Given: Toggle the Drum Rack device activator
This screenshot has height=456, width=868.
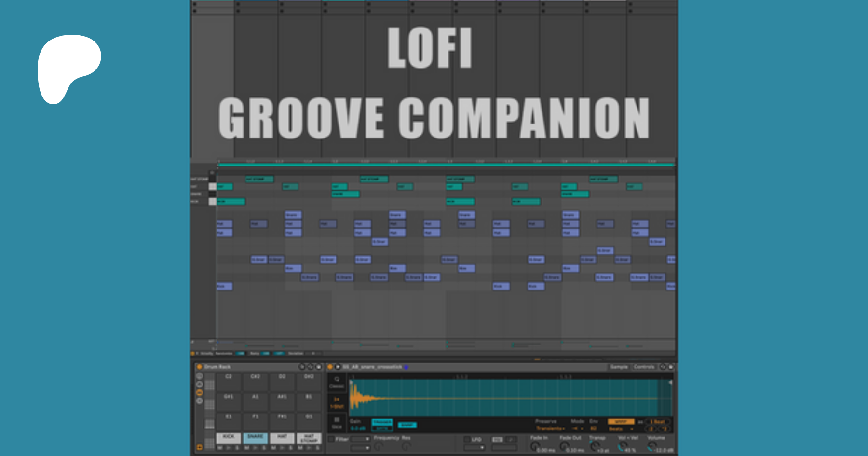Looking at the screenshot, I should 199,367.
